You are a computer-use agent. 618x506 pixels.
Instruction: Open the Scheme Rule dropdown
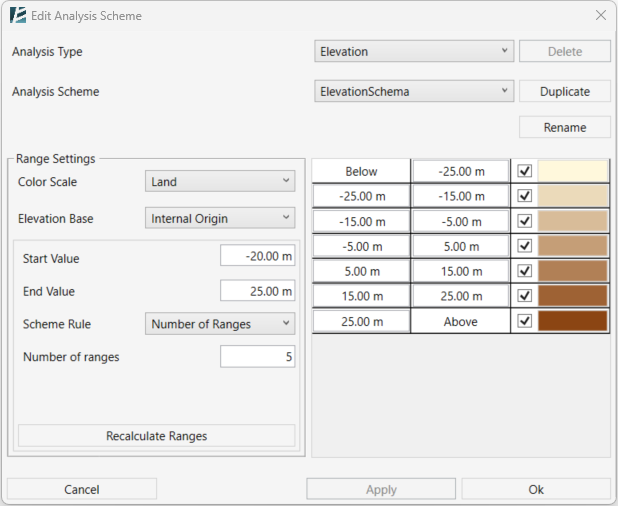[x=220, y=323]
